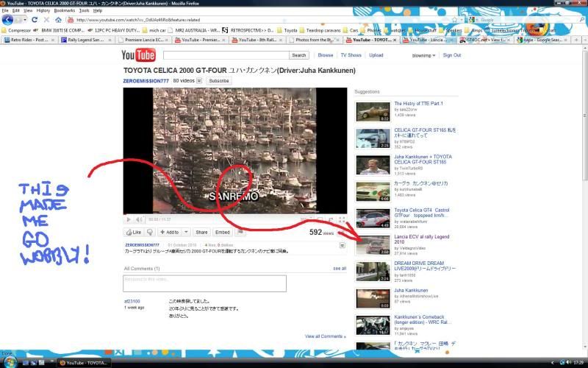Go to the Firefox home page icon
The image size is (588, 368).
(x=58, y=20)
